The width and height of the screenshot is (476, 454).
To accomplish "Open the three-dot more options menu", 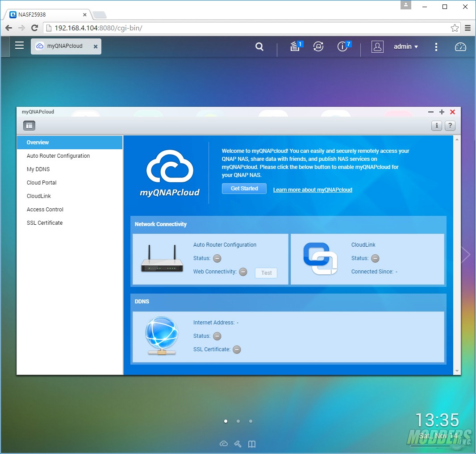I will pyautogui.click(x=436, y=46).
